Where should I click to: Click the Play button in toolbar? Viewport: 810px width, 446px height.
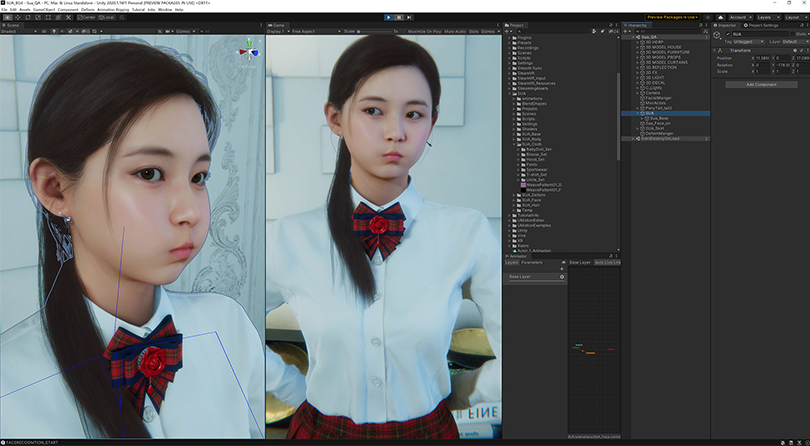(x=388, y=17)
